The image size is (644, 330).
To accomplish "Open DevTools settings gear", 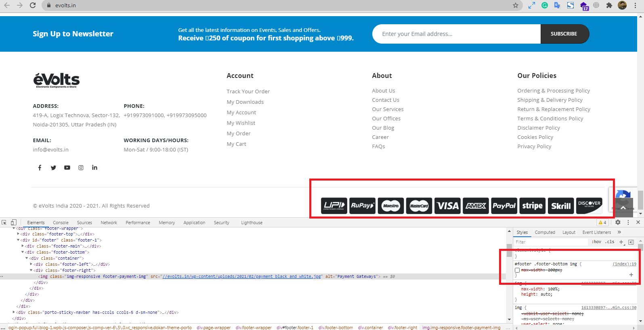I will (x=618, y=222).
